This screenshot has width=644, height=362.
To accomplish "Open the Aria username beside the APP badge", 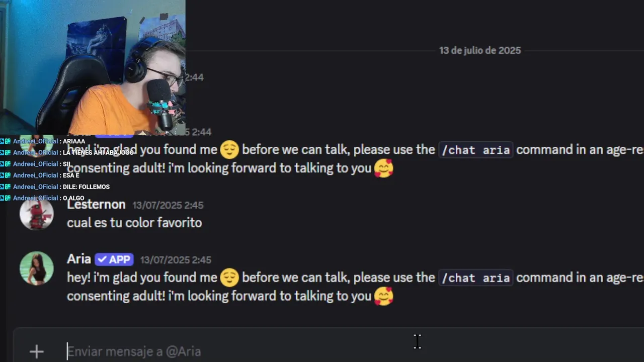I will [78, 259].
